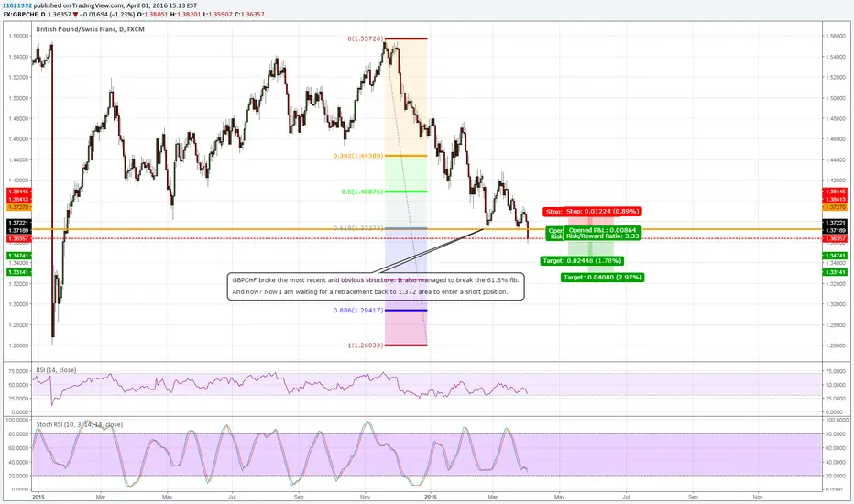Click the 2015 label on the time axis
The image size is (854, 504).
point(38,497)
